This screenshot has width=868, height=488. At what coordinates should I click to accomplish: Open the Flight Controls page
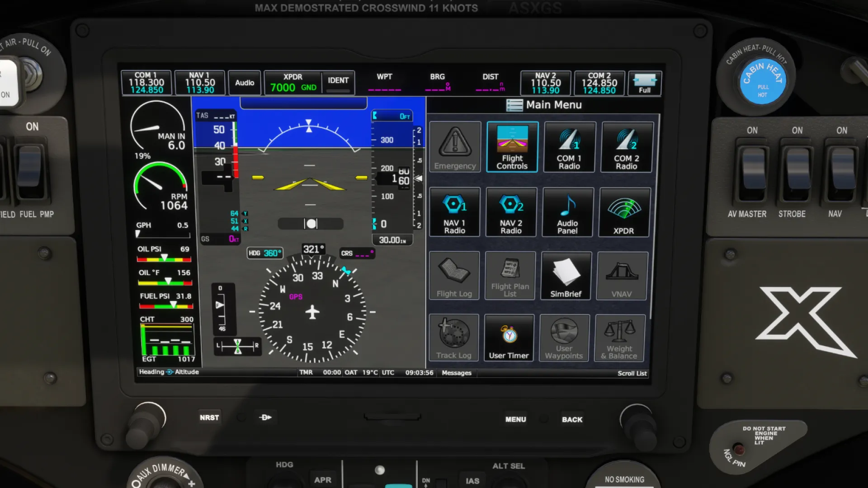[511, 147]
